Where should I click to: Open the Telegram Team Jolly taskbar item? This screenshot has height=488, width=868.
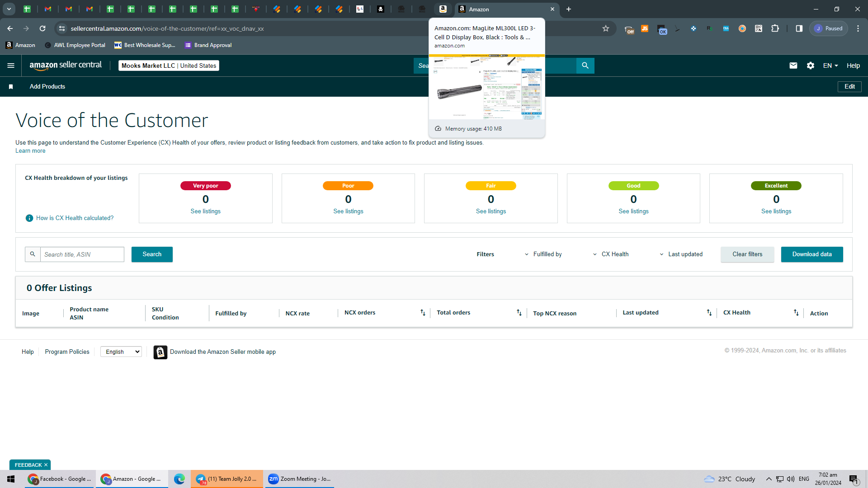tap(227, 479)
